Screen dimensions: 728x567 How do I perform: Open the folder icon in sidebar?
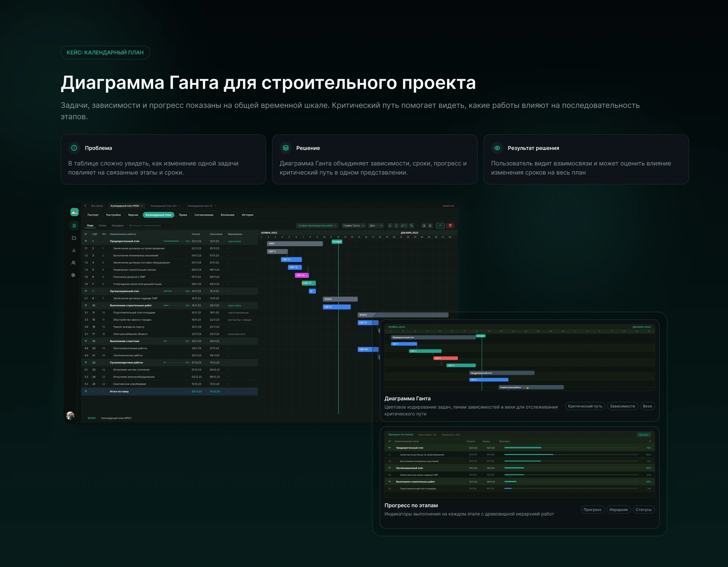point(74,238)
